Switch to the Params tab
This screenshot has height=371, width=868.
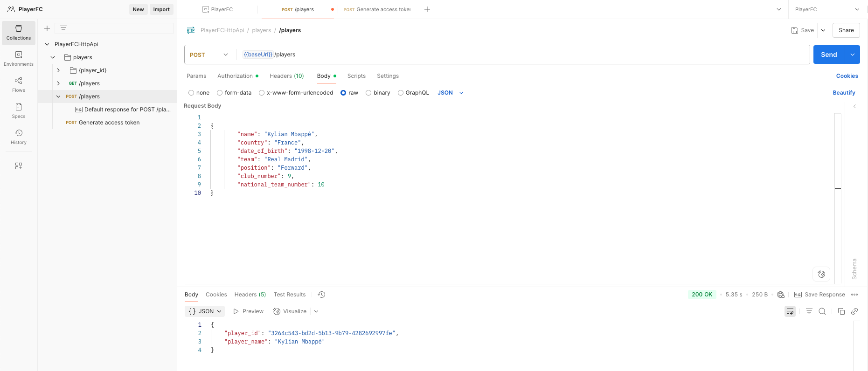(x=196, y=76)
